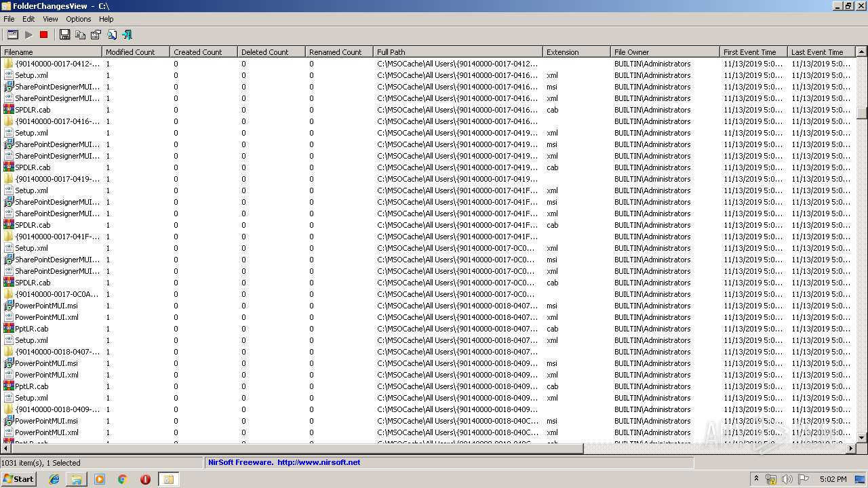Screen dimensions: 868x488
Task: Sort by the Created Count column header
Action: (204, 52)
